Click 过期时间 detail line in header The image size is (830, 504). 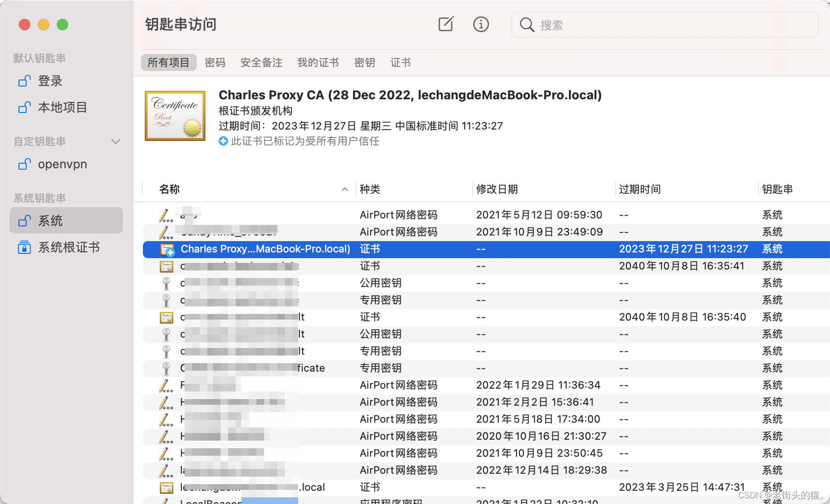(x=361, y=126)
